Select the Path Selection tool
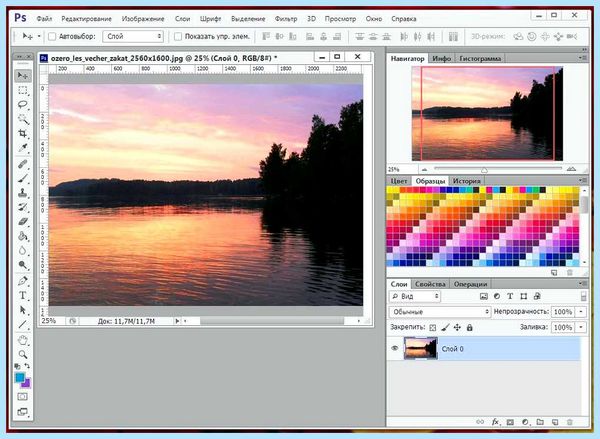 click(23, 310)
